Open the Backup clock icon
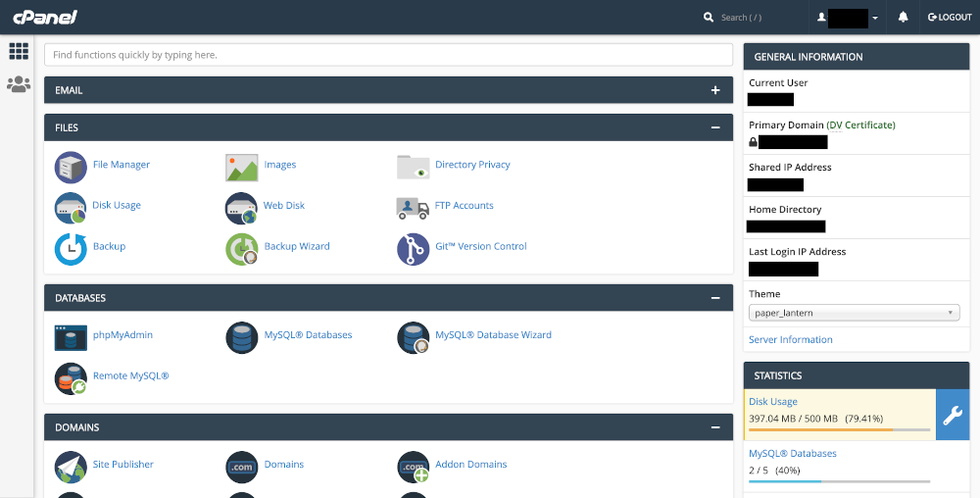Screen dimensions: 980x498 [x=71, y=249]
